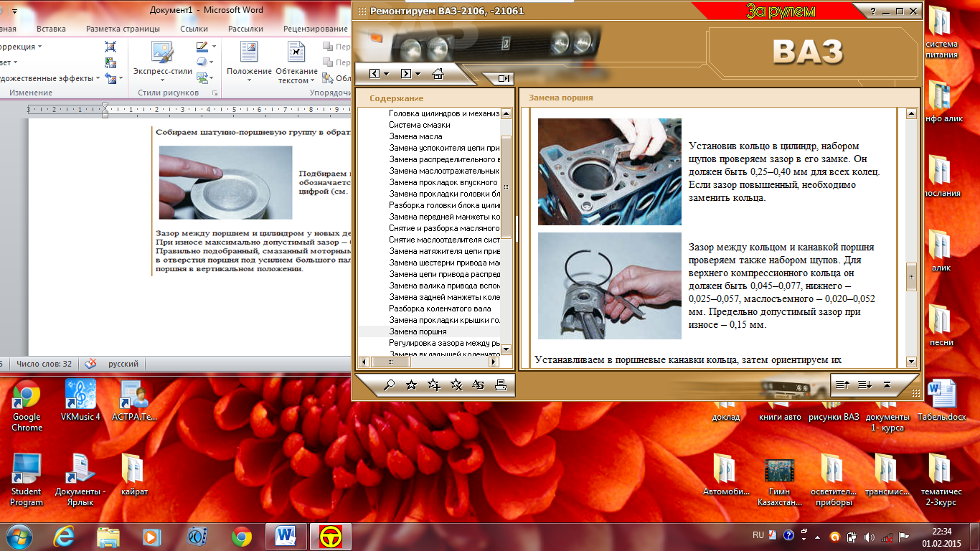Click the Reset Picture icon in Word
This screenshot has height=551, width=980.
coord(109,78)
